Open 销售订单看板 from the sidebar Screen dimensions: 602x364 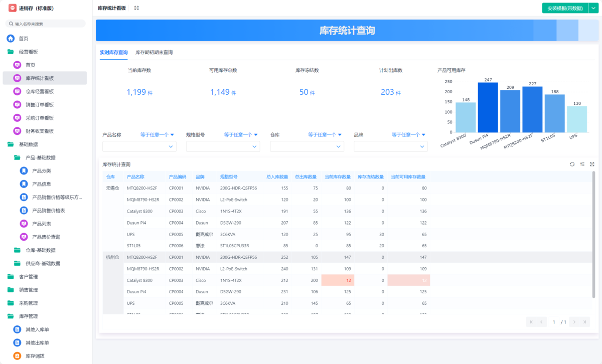pos(40,105)
